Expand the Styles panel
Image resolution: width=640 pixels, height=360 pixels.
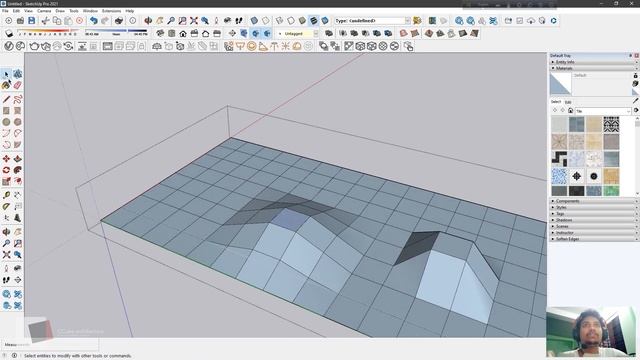593,207
